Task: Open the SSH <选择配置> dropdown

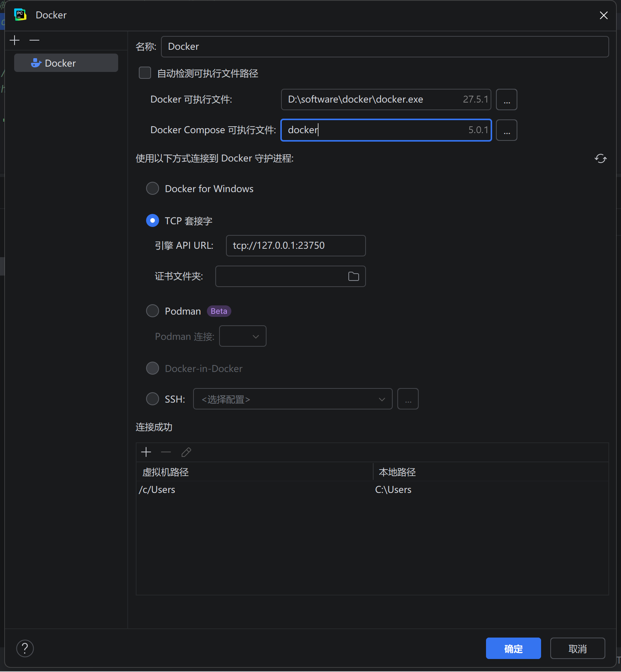Action: click(x=293, y=399)
